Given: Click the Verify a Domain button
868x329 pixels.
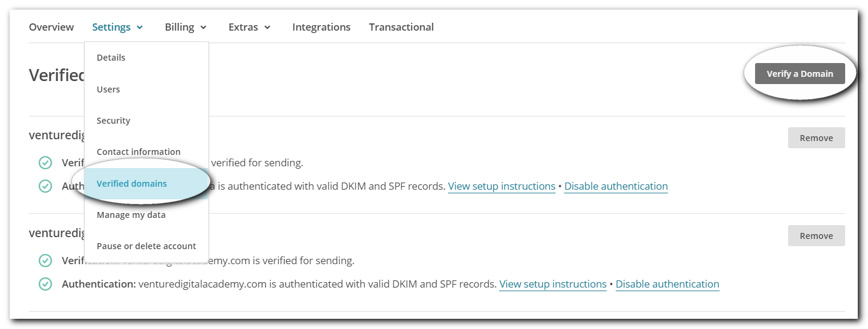Looking at the screenshot, I should tap(800, 74).
